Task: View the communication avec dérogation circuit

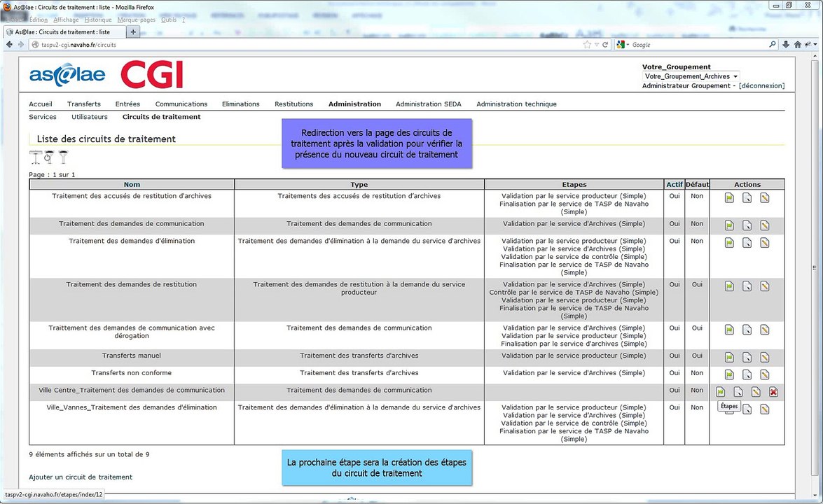Action: (x=747, y=330)
